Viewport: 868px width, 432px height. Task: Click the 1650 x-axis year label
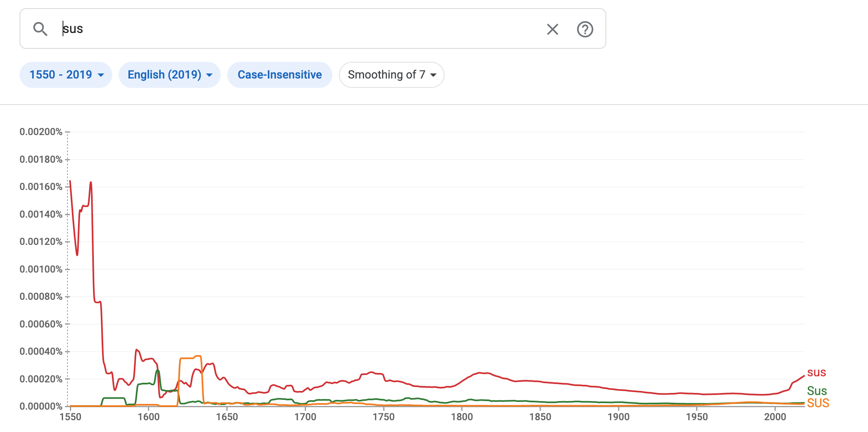[x=227, y=417]
